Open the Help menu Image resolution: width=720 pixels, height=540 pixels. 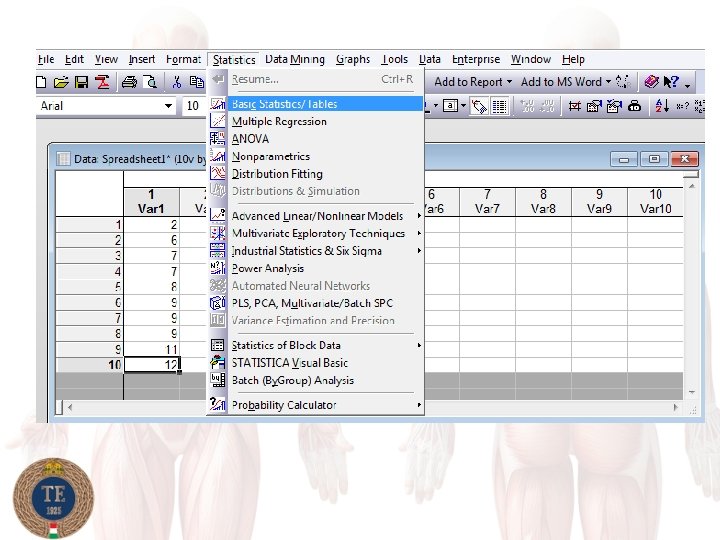pos(573,59)
